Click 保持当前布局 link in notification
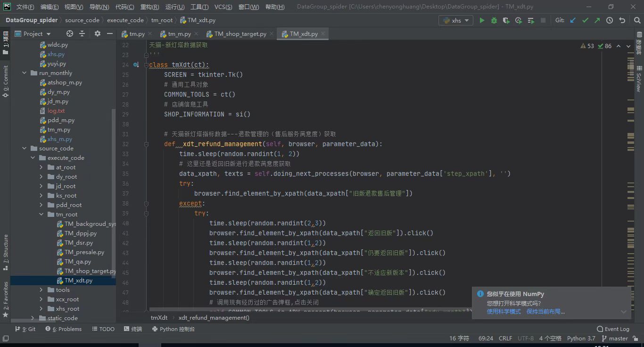Viewport: 644px width, 347px height. 545,312
